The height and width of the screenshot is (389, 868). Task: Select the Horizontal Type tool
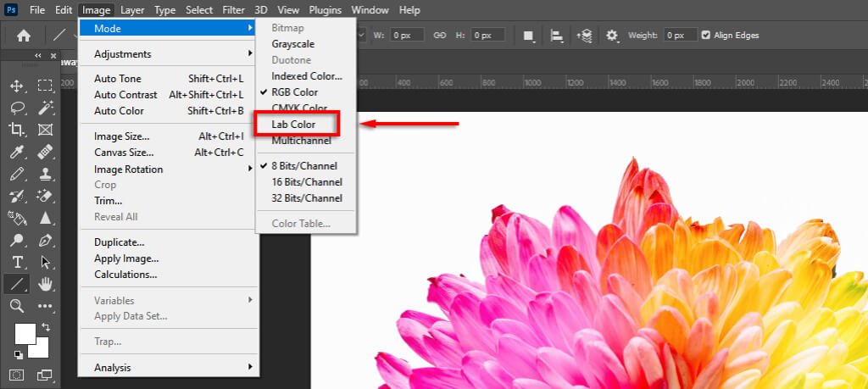click(16, 262)
